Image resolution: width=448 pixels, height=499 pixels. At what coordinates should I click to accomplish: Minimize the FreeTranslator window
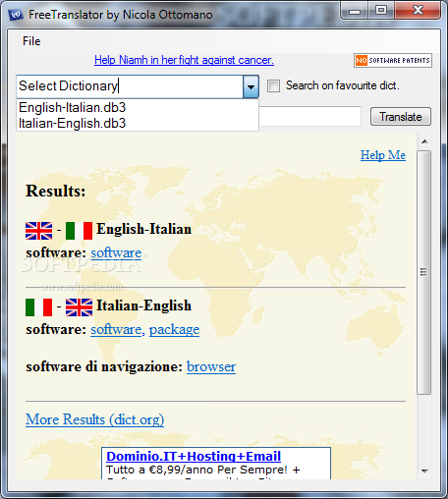[x=355, y=11]
